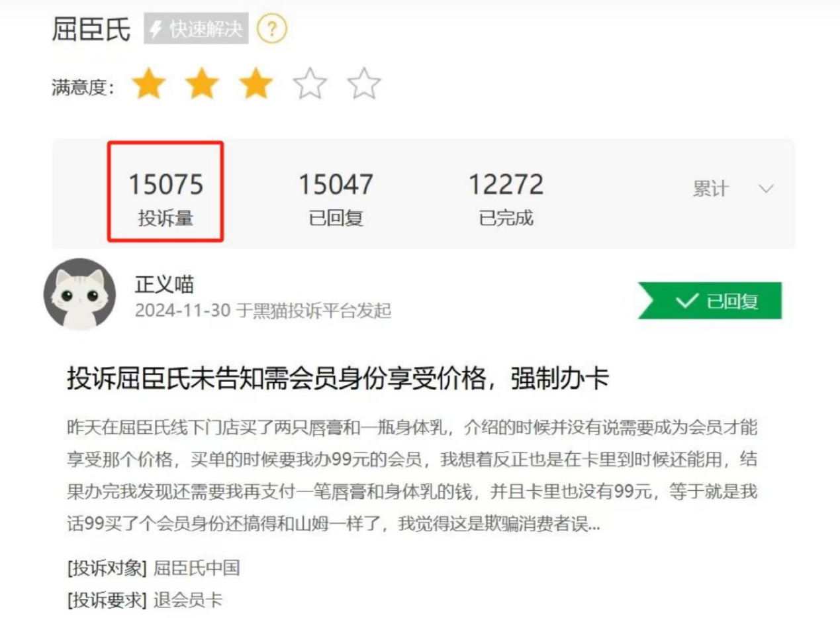Click the question mark help icon

coord(272,28)
